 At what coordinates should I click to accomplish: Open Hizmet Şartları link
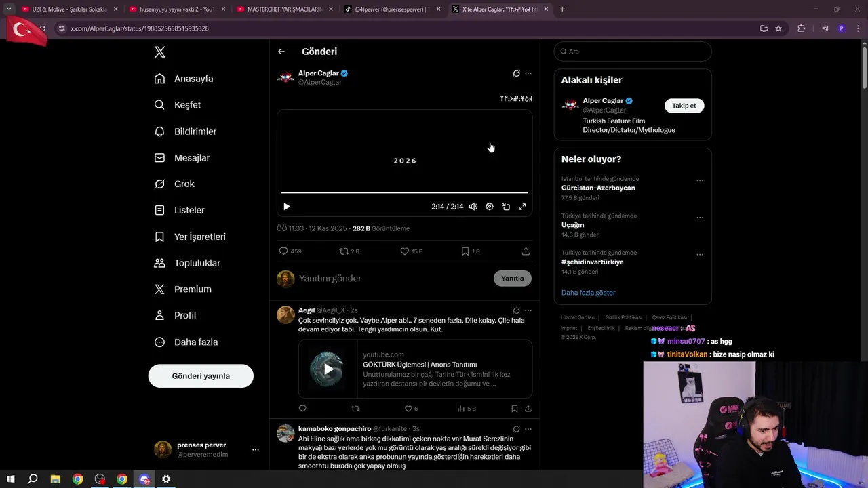(x=578, y=317)
